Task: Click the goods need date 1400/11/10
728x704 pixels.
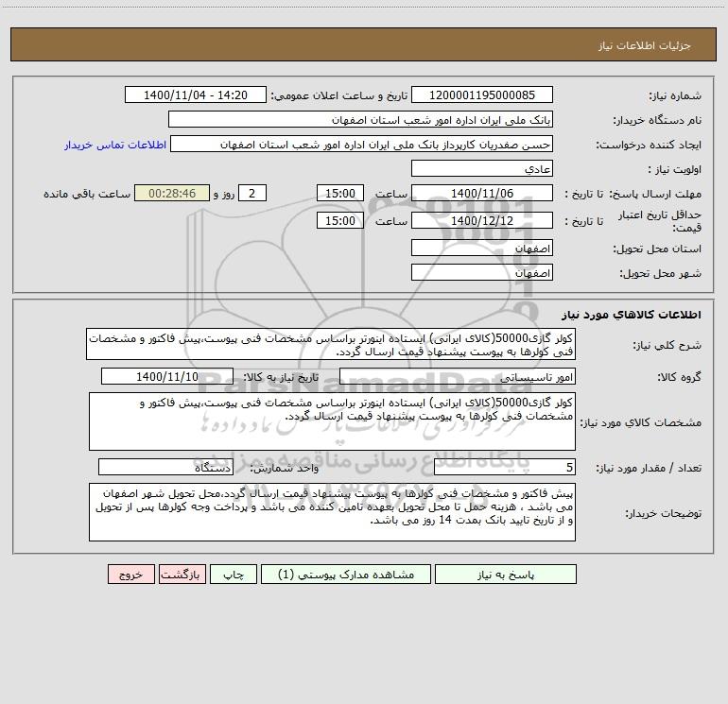Action: [167, 376]
